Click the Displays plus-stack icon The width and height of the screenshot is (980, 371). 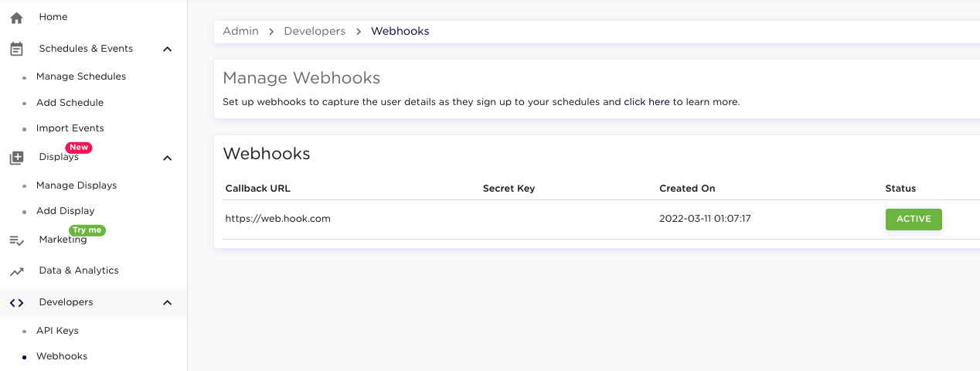(x=16, y=158)
